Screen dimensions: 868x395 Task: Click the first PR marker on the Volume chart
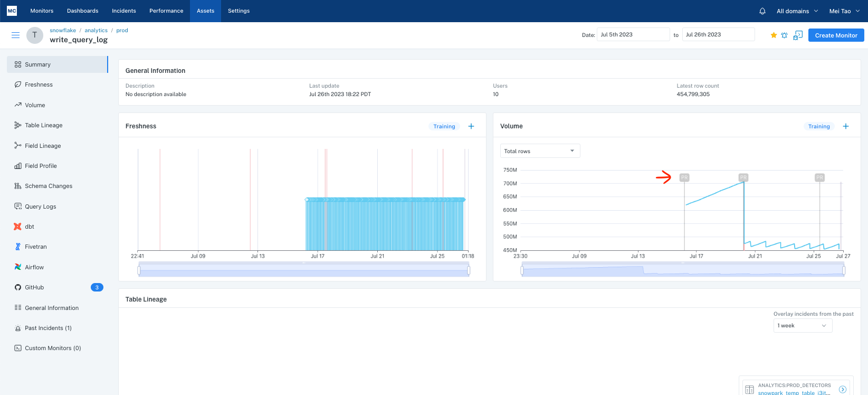coord(684,177)
